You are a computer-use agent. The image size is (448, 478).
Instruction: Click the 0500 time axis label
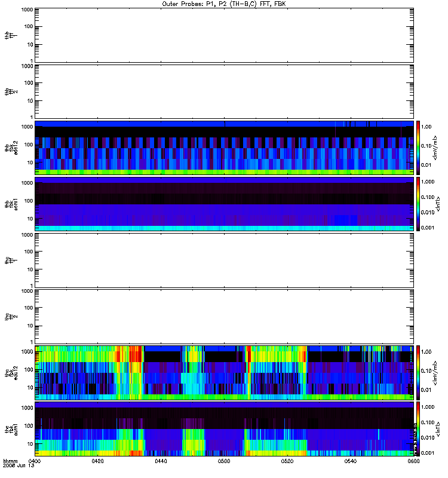click(224, 461)
